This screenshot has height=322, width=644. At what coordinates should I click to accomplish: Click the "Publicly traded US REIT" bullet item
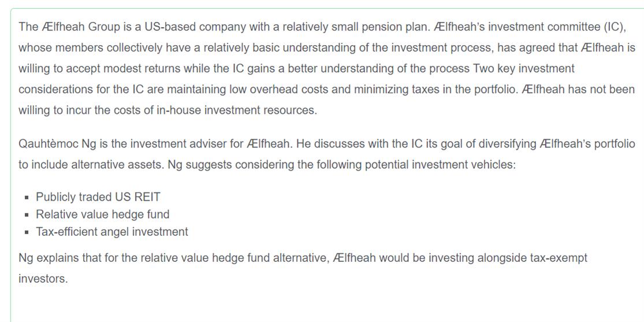[x=98, y=197]
